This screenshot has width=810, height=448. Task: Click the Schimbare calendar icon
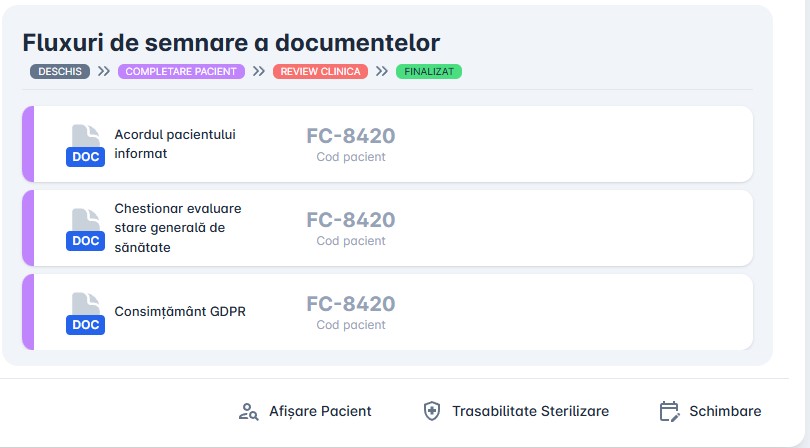669,411
